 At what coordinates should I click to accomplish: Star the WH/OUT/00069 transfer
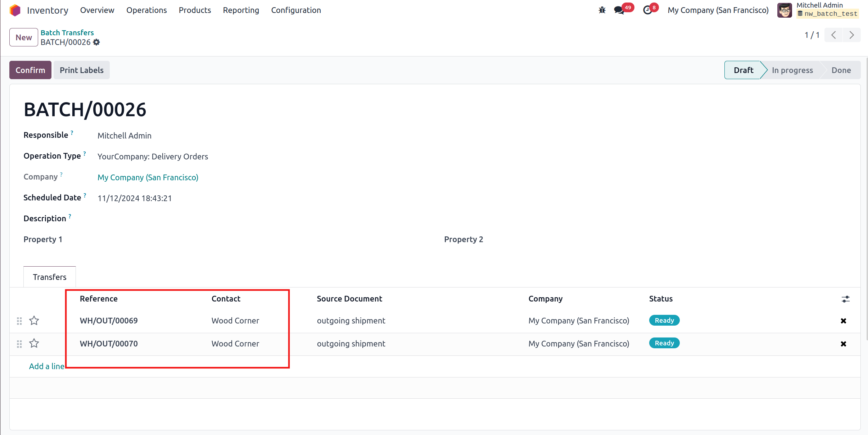pos(34,321)
